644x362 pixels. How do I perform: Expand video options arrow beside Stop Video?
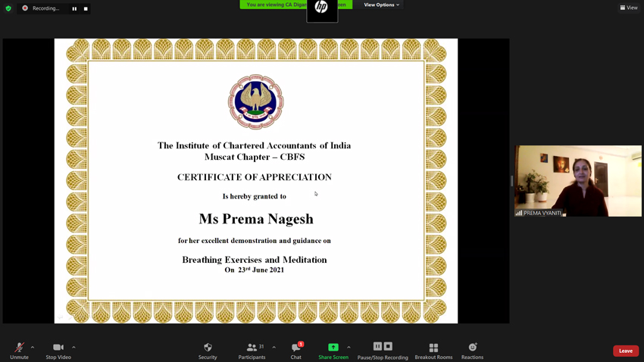click(x=73, y=348)
